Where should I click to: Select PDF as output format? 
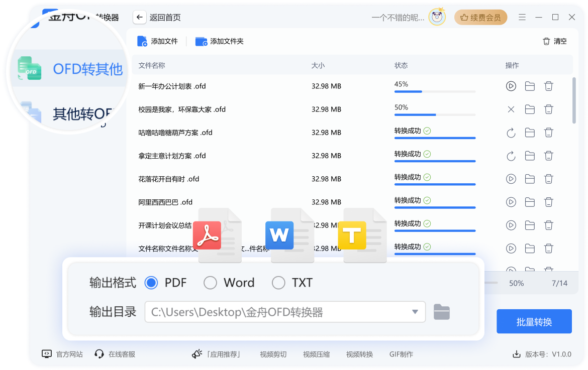(x=151, y=283)
